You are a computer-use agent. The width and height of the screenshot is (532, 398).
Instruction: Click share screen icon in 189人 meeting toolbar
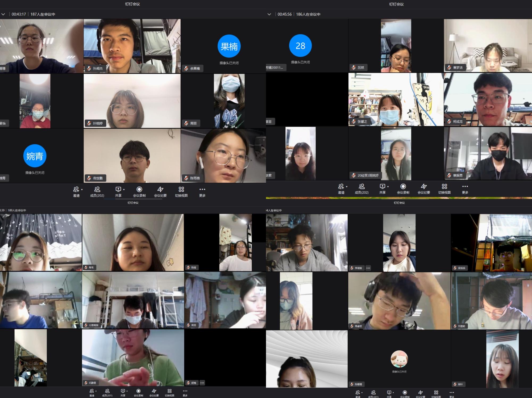tap(123, 391)
